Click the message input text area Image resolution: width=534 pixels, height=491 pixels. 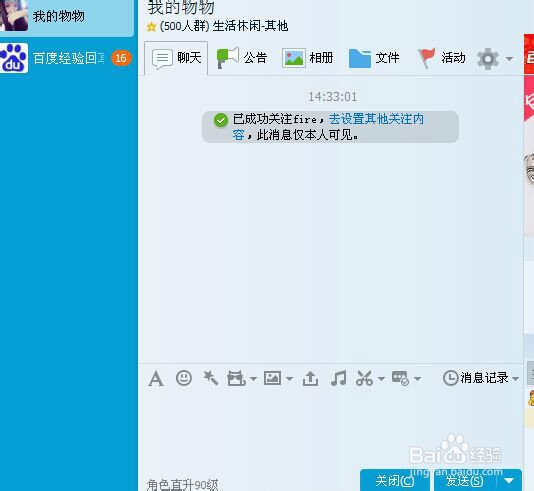[x=330, y=429]
